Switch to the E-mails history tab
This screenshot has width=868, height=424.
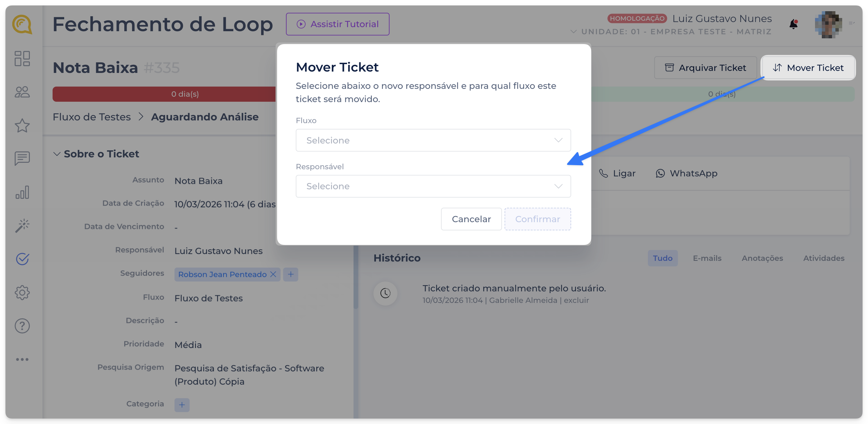(707, 258)
